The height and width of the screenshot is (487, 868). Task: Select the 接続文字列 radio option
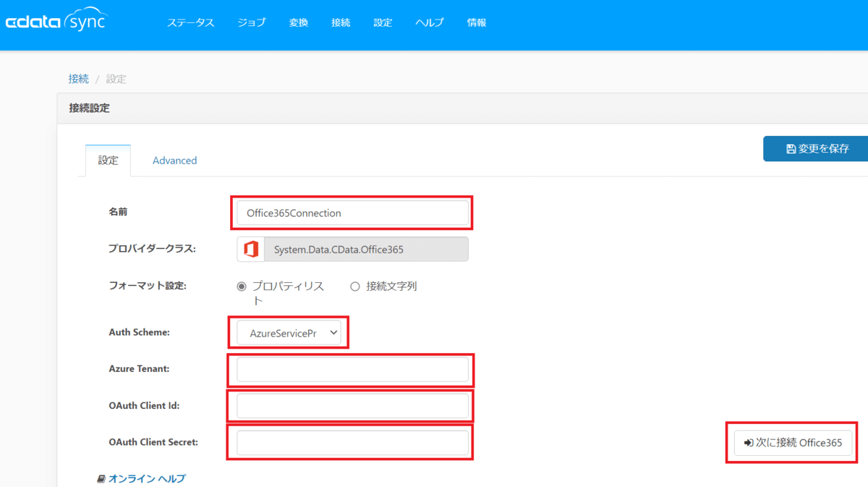[355, 287]
